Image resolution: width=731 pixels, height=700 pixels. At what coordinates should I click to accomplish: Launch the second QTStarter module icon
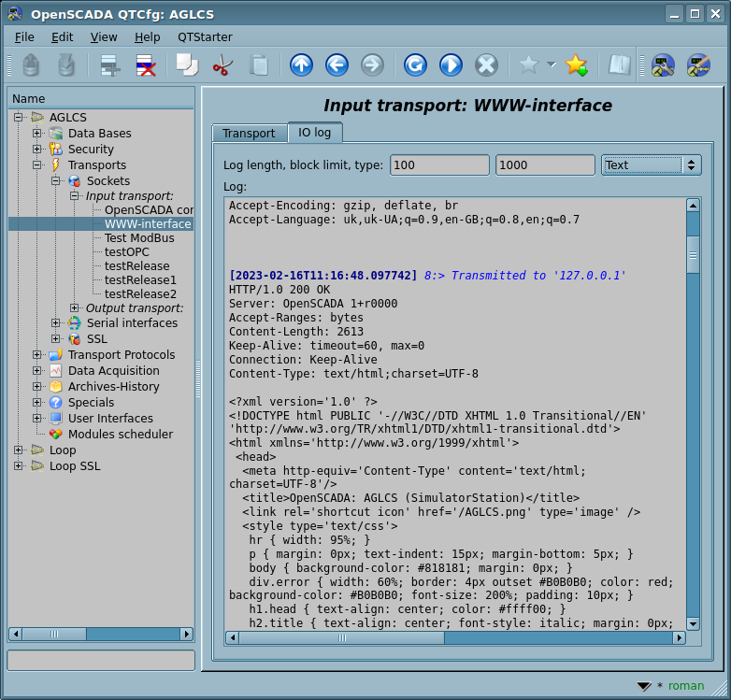[x=698, y=65]
